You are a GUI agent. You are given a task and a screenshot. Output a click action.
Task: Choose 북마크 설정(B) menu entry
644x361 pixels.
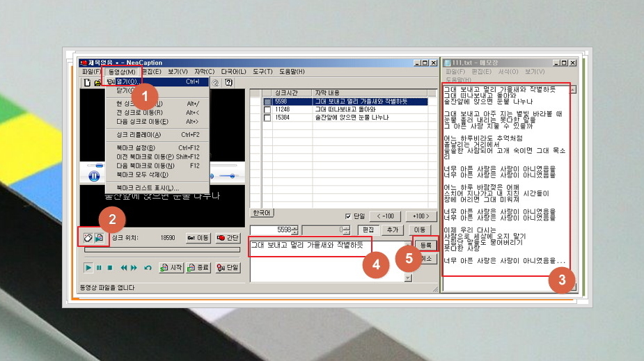(157, 147)
